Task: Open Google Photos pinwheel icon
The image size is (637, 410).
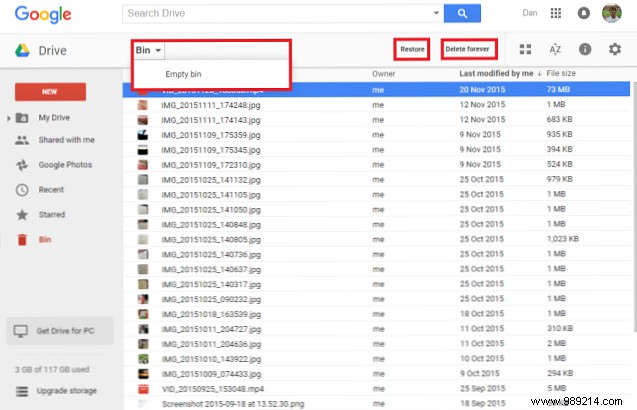Action: 22,165
